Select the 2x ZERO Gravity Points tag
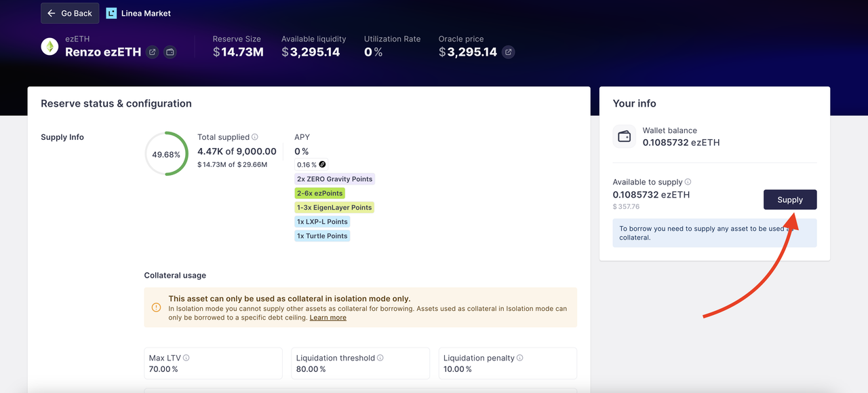This screenshot has height=393, width=868. [x=335, y=179]
